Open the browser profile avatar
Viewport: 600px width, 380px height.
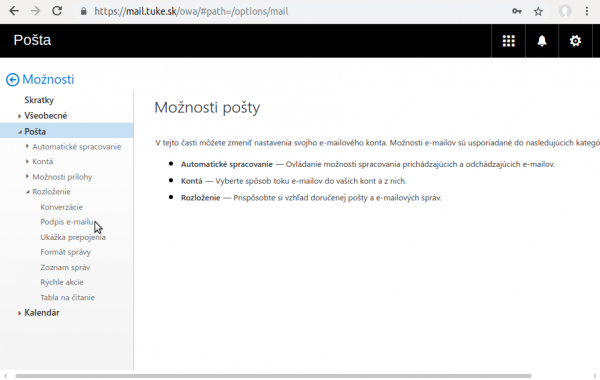pyautogui.click(x=565, y=11)
